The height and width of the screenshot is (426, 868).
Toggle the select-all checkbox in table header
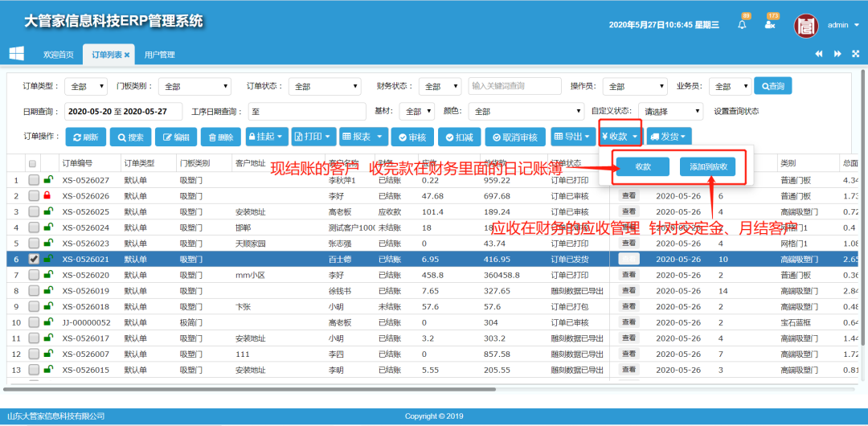pyautogui.click(x=33, y=164)
